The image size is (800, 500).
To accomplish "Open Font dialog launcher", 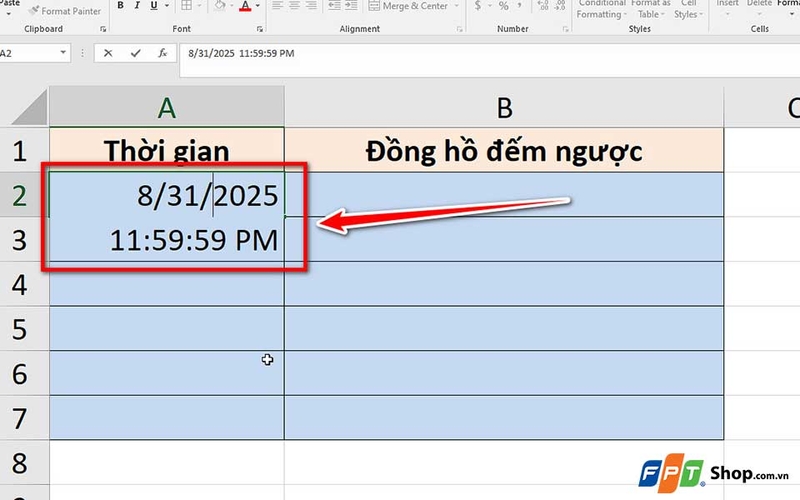I will click(260, 29).
